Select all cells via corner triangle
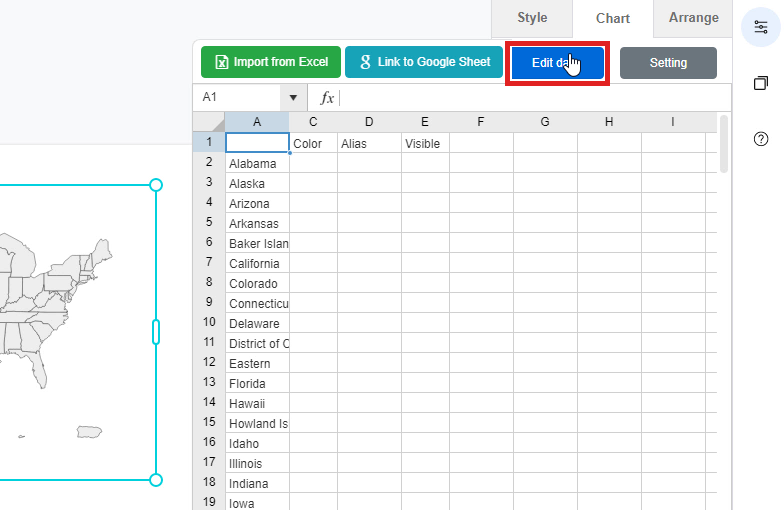Screen dimensions: 784x510 click(x=209, y=122)
